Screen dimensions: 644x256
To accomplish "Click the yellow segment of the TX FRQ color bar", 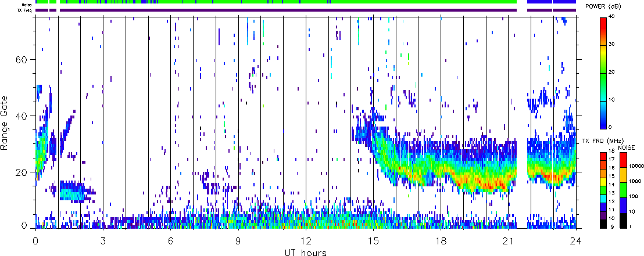I will pyautogui.click(x=603, y=182).
